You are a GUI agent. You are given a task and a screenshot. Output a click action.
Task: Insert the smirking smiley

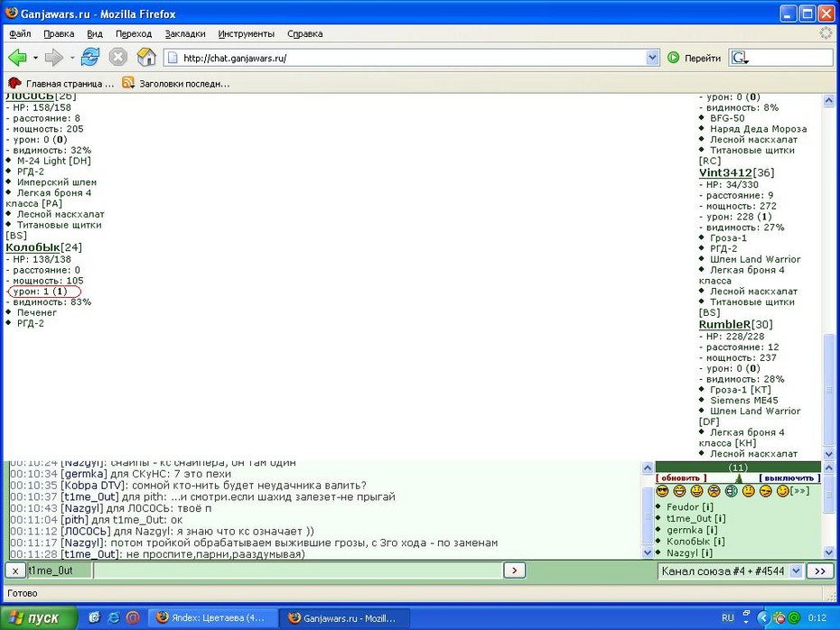[x=766, y=491]
